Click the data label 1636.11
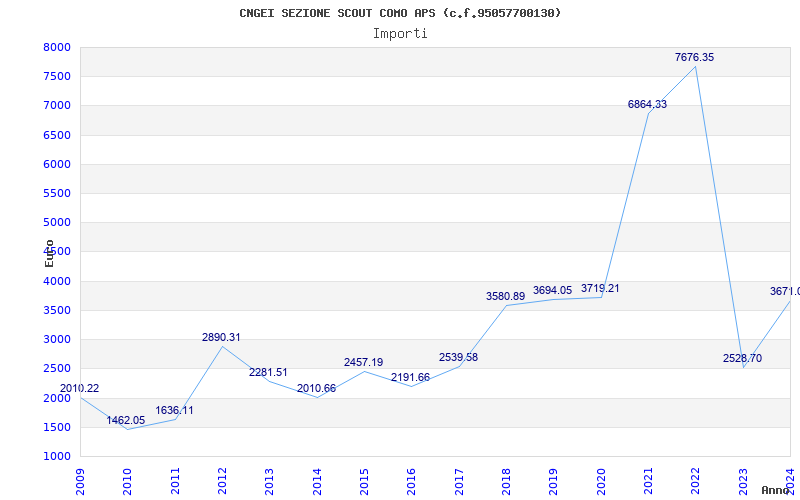Screen dimensions: 800x500 click(174, 411)
